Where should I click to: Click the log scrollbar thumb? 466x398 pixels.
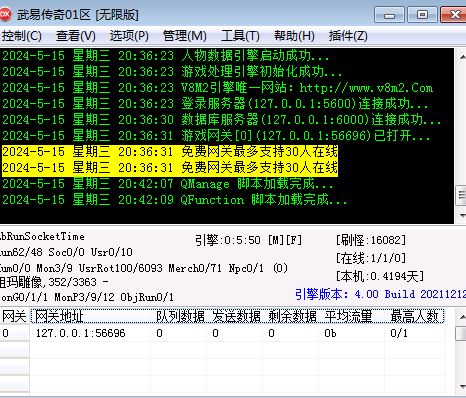coord(461,195)
